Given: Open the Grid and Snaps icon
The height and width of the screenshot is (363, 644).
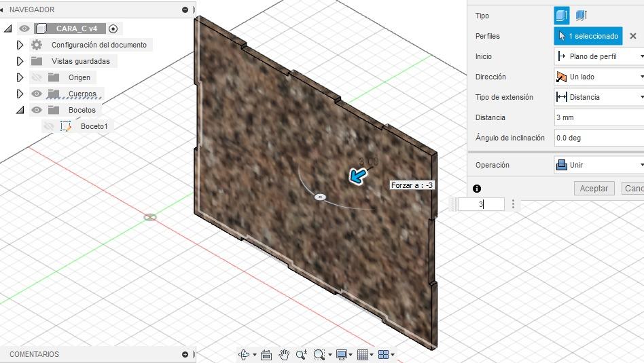Looking at the screenshot, I should 363,355.
